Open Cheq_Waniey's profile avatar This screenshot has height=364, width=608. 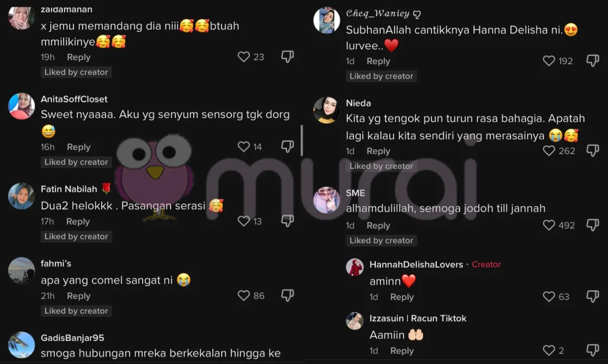coord(326,21)
